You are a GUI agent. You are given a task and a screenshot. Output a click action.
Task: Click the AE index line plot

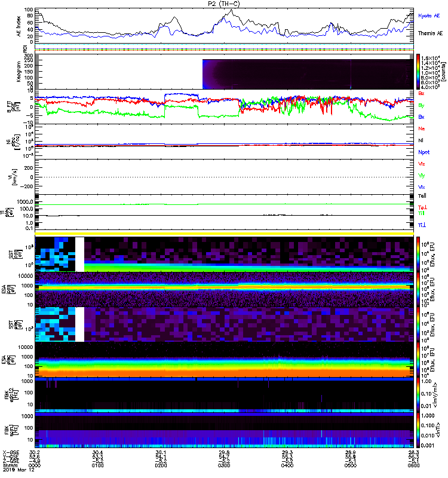pos(225,26)
